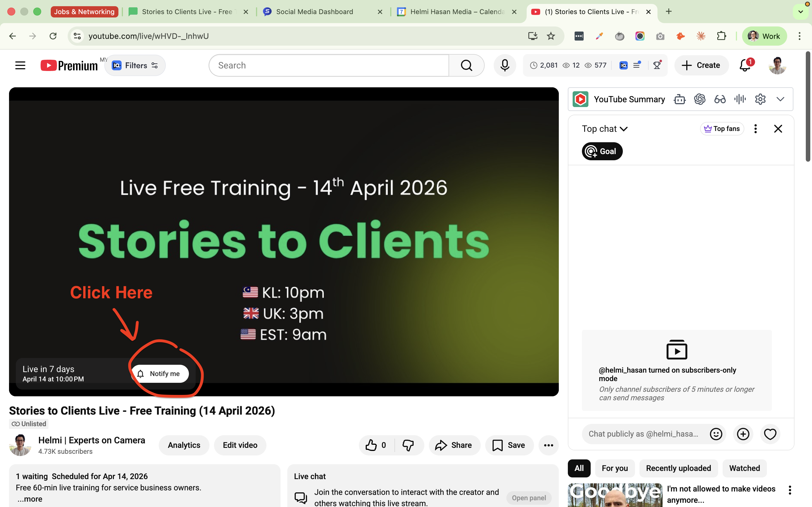Select the Recently uploaded filter chip
This screenshot has width=812, height=507.
pos(678,468)
